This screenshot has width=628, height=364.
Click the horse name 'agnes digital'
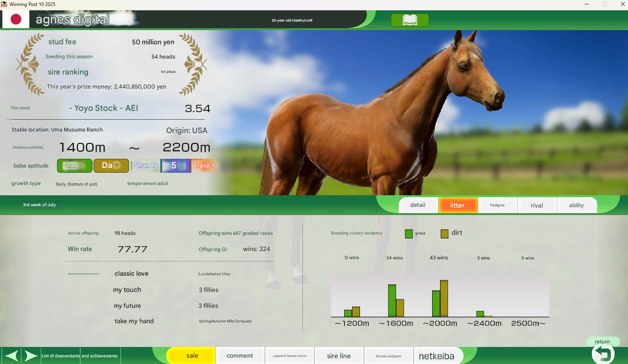(73, 19)
